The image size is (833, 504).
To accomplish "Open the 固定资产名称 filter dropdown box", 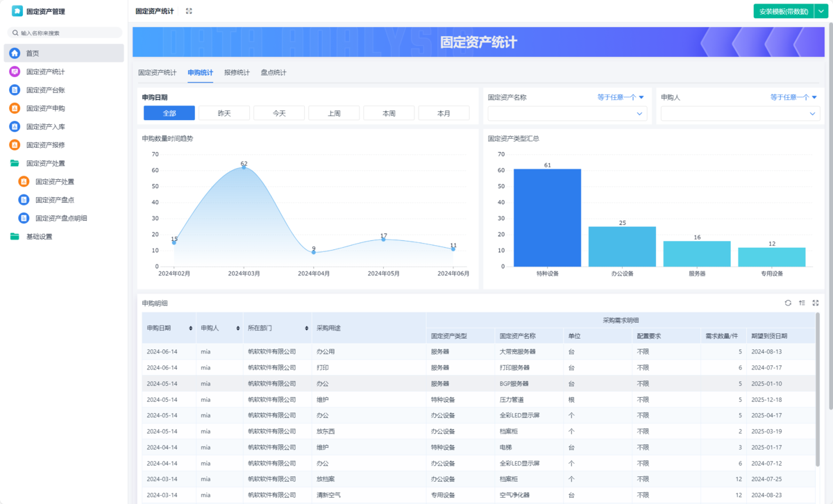I will point(567,114).
